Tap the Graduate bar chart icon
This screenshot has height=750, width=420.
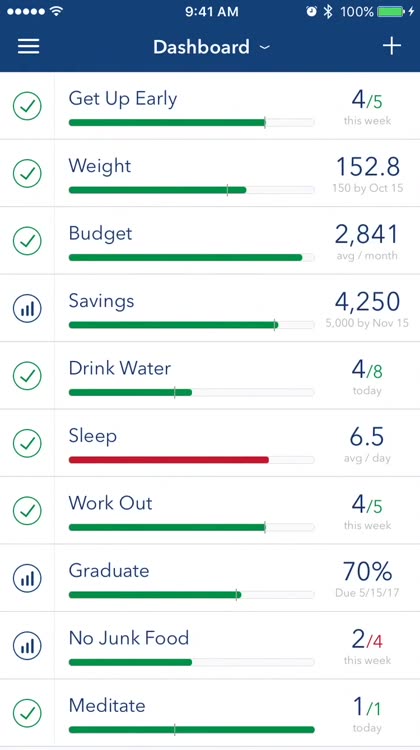tap(27, 578)
